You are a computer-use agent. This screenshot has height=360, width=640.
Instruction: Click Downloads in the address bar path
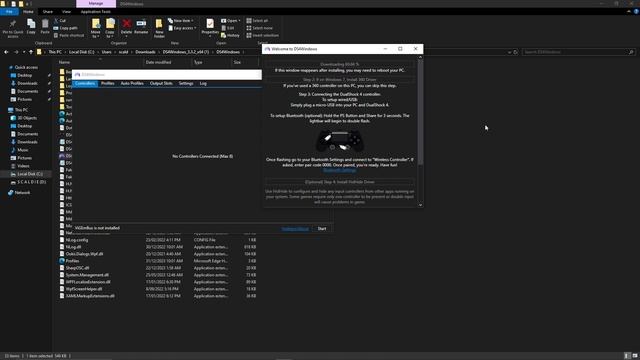pos(145,52)
